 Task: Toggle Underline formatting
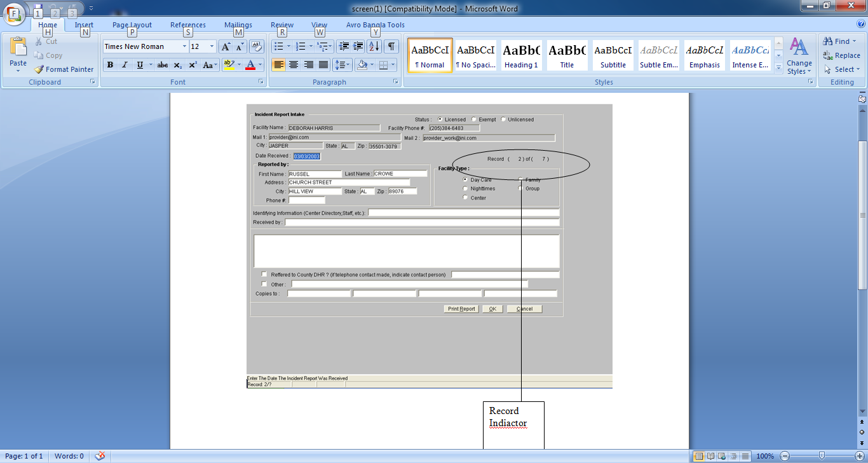pos(140,65)
